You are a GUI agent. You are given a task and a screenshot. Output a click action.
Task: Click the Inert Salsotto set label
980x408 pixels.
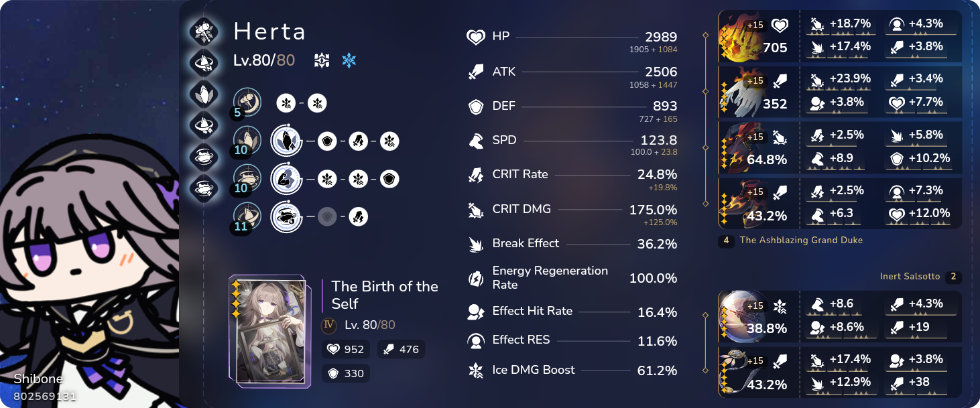[x=910, y=277]
